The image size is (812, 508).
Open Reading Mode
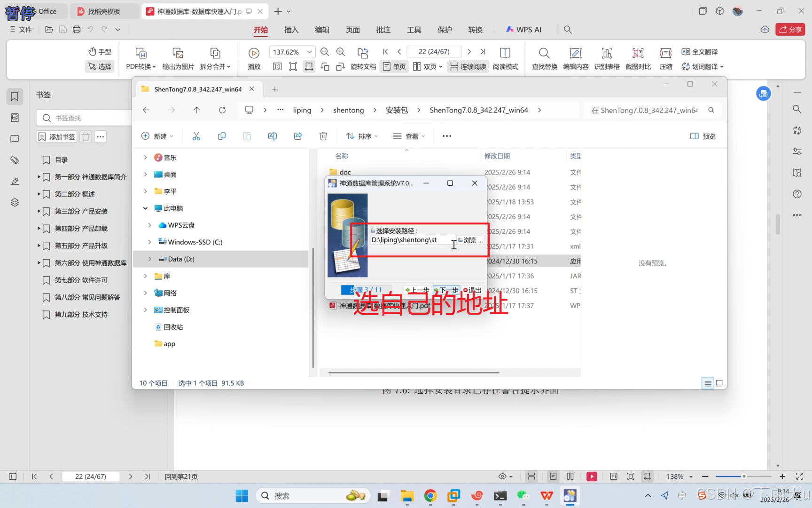[x=505, y=58]
